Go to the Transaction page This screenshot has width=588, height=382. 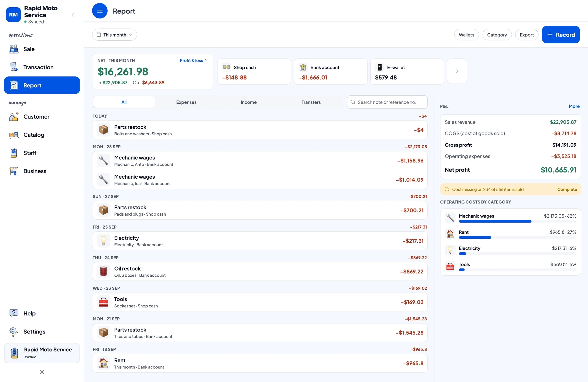click(x=42, y=67)
